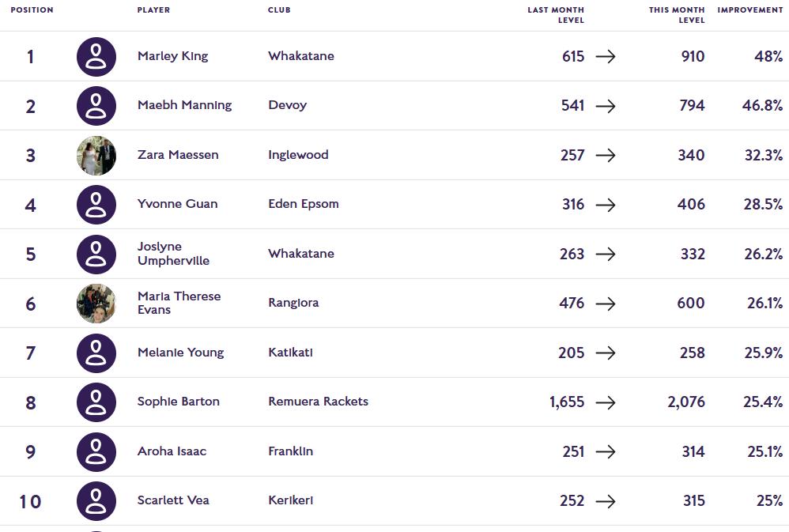
Task: Select the Eden Epsom club name
Action: (x=303, y=204)
